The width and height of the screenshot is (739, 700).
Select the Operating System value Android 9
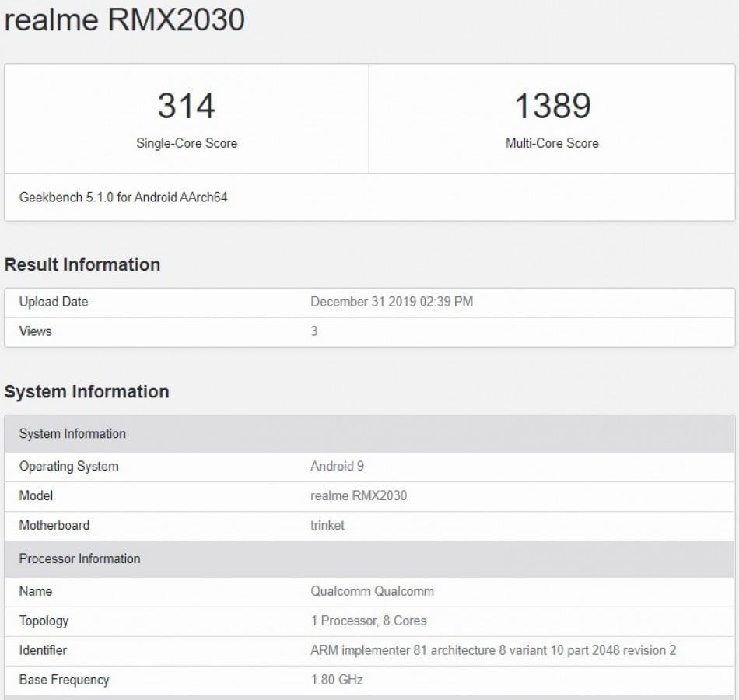click(x=337, y=467)
